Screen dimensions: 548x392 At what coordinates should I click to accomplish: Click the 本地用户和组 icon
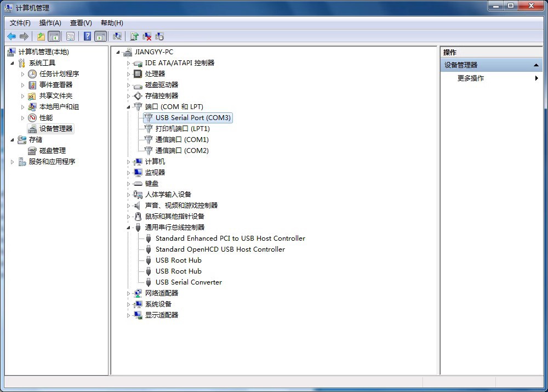coord(32,107)
